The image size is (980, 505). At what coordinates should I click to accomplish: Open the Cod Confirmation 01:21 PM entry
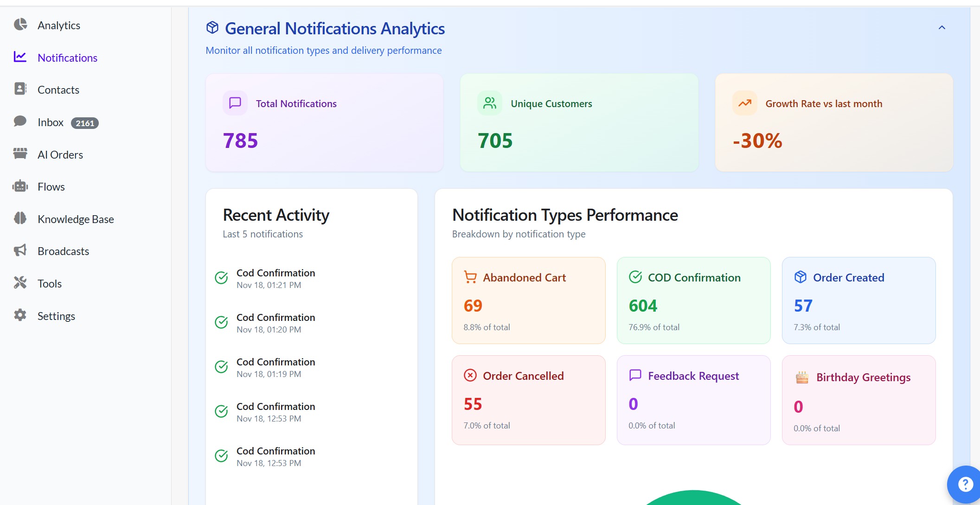275,278
